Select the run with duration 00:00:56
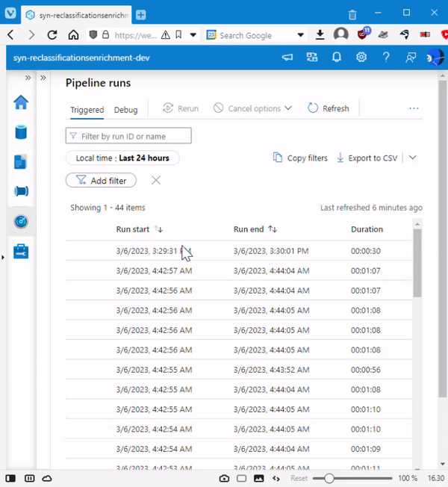Image resolution: width=448 pixels, height=487 pixels. point(239,369)
